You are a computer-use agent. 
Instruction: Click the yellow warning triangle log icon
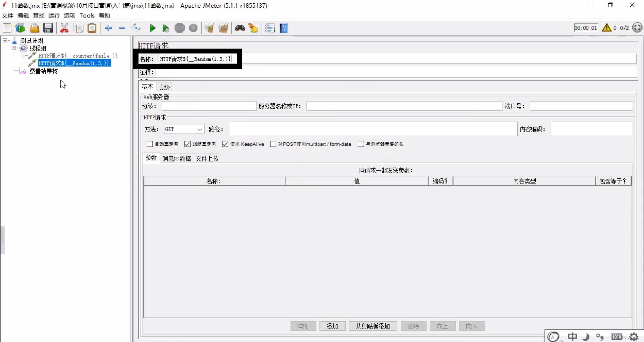pyautogui.click(x=607, y=28)
